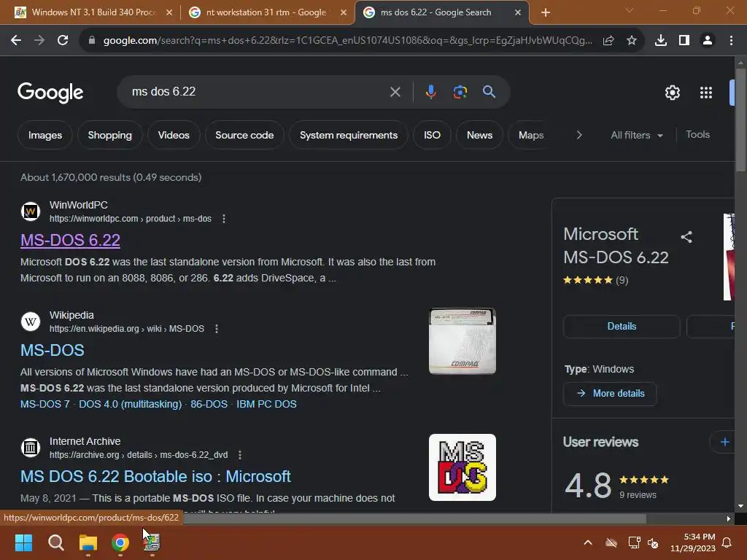
Task: Add a user review with the plus icon
Action: 724,442
